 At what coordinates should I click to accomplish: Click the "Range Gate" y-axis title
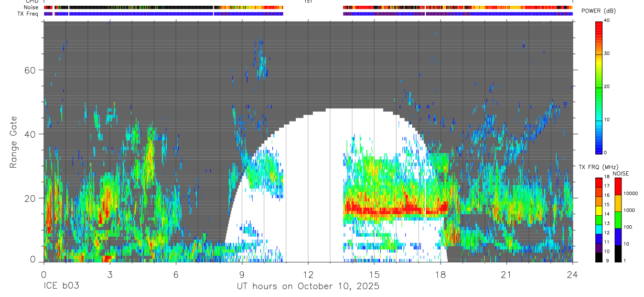14,142
